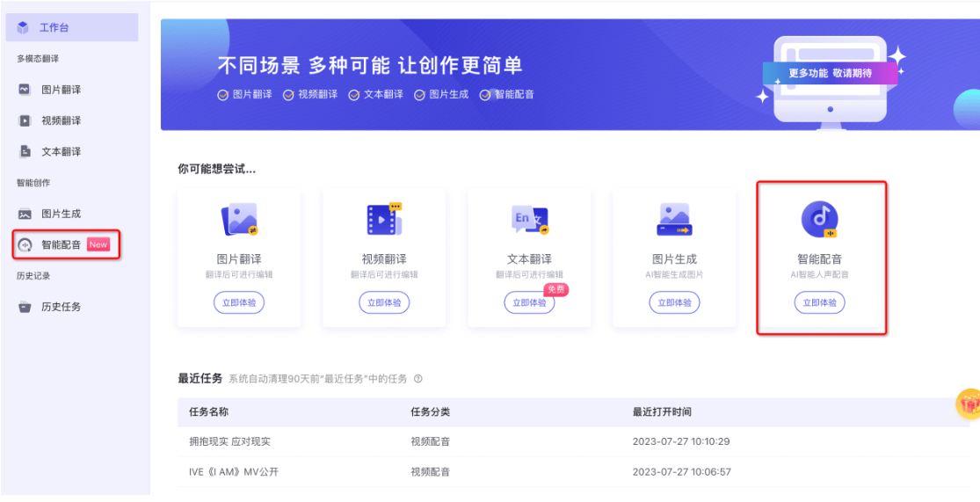Click the AI智能生成图片 description text
980x502 pixels.
coord(674,274)
